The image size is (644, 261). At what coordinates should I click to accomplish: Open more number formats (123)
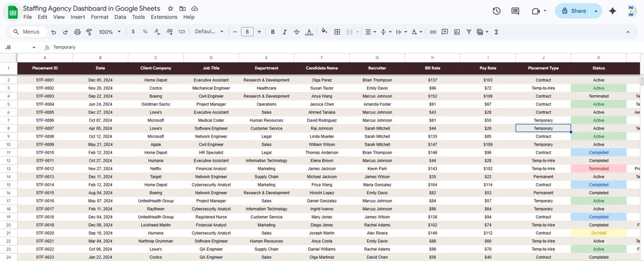tap(182, 32)
